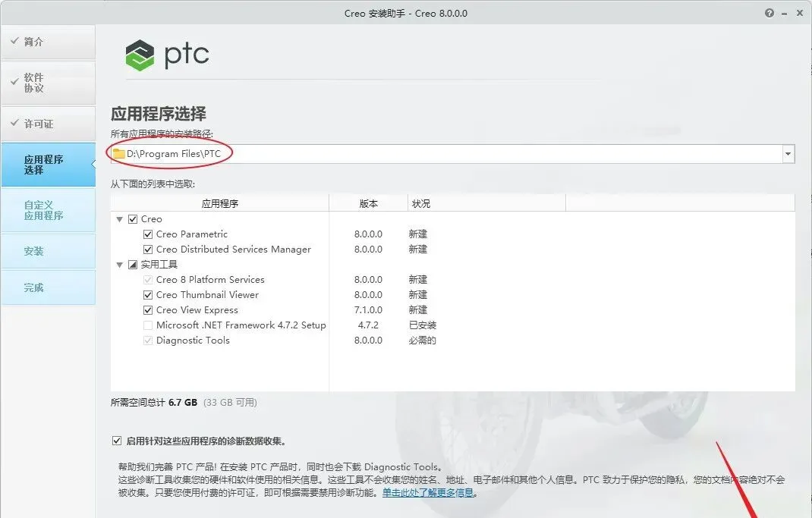This screenshot has height=518, width=812.
Task: Click the 必需的 status for Diagnostic Tools
Action: point(423,341)
